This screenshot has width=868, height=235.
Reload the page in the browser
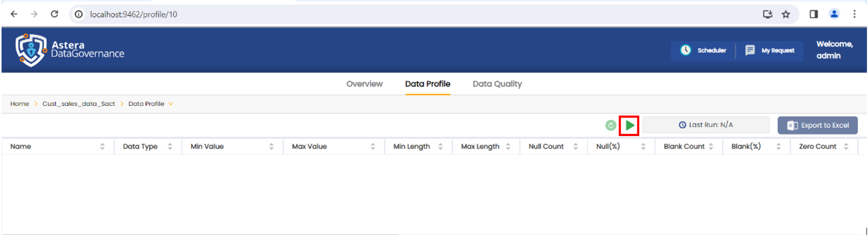click(55, 14)
